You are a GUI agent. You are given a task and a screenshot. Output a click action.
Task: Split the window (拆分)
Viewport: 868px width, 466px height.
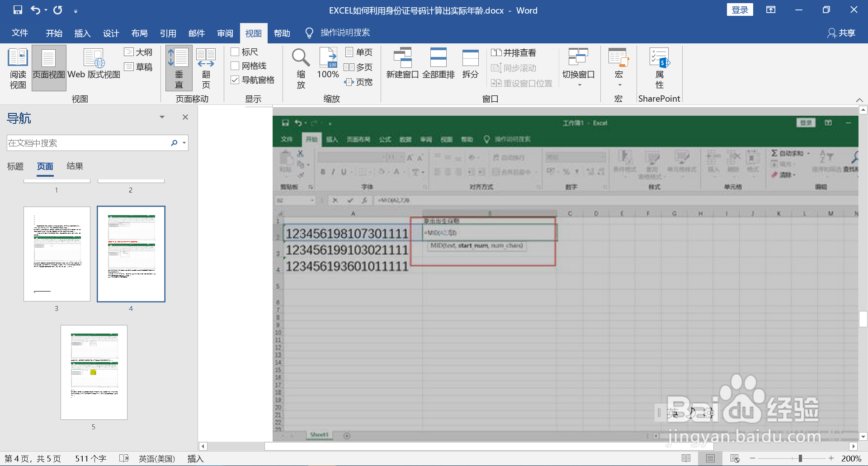coord(470,63)
